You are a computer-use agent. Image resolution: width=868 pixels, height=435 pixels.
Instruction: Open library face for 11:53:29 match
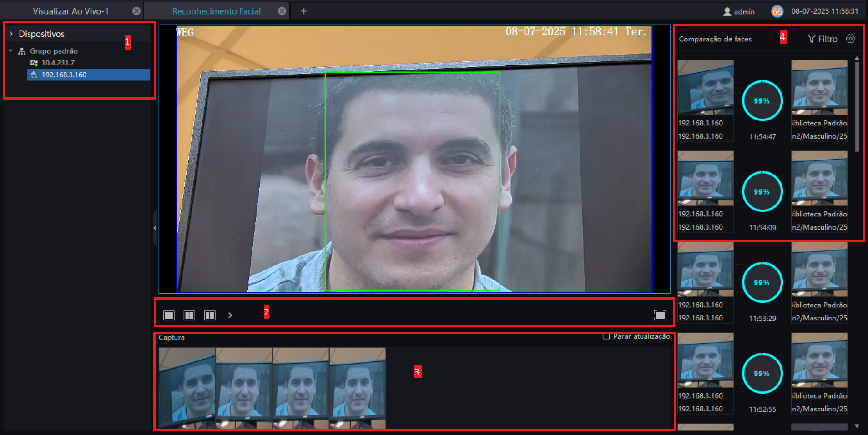[819, 269]
